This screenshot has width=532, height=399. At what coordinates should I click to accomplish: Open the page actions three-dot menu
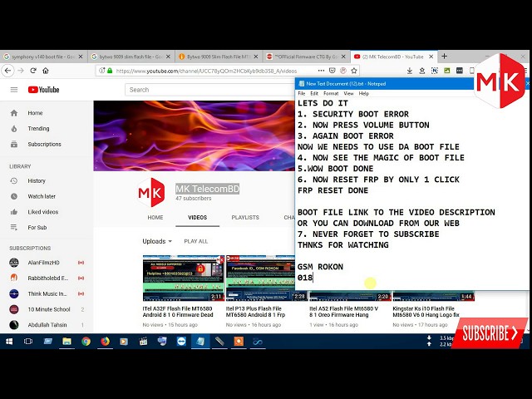[x=321, y=71]
